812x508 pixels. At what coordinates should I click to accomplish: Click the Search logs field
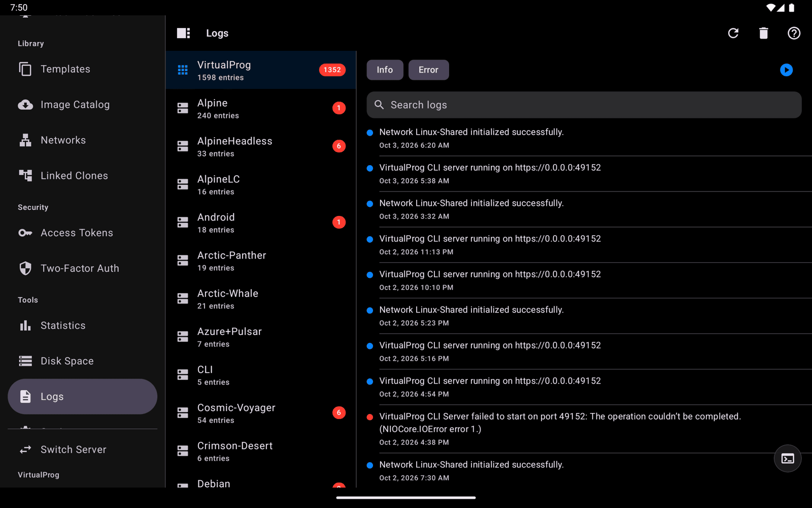(584, 105)
